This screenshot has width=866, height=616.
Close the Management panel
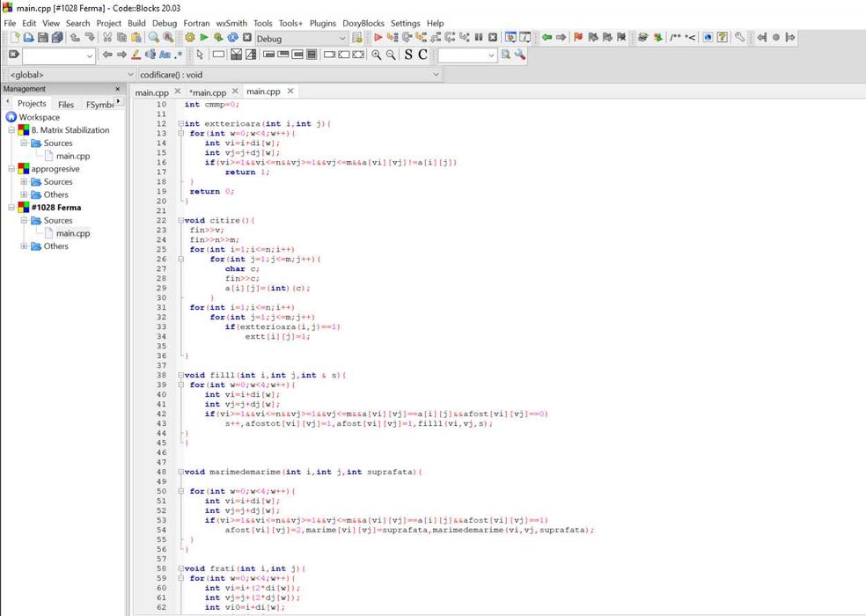(x=118, y=89)
